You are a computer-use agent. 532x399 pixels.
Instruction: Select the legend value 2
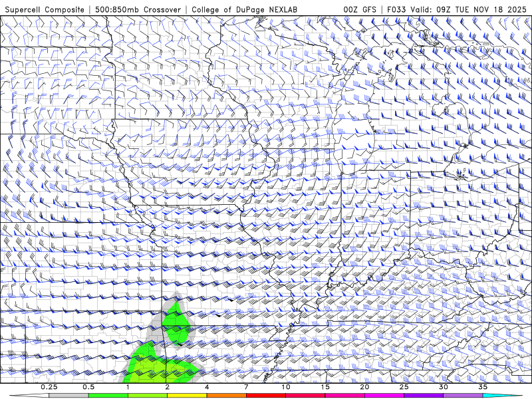coord(168,387)
